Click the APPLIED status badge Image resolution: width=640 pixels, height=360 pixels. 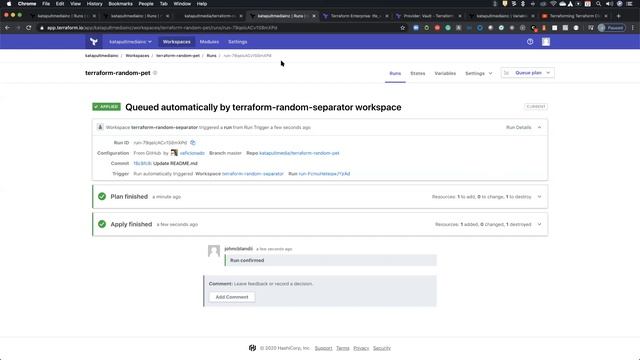106,107
